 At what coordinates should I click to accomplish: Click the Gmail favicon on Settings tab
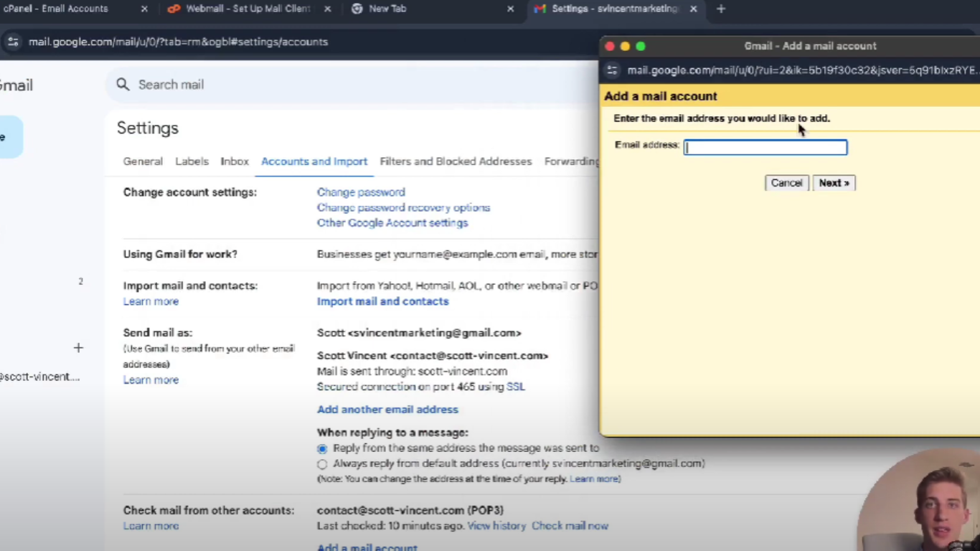540,9
